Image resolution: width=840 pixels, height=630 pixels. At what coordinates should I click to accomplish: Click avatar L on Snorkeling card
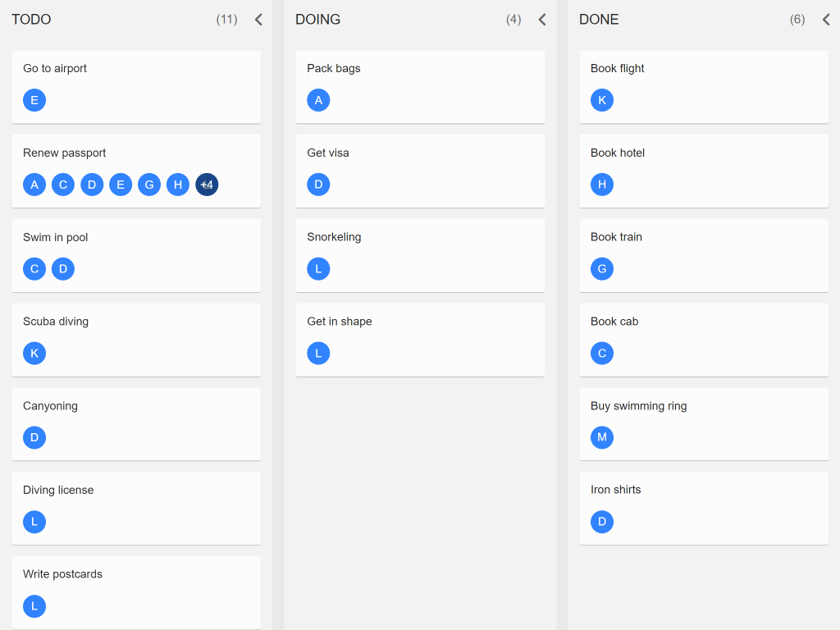pyautogui.click(x=318, y=269)
